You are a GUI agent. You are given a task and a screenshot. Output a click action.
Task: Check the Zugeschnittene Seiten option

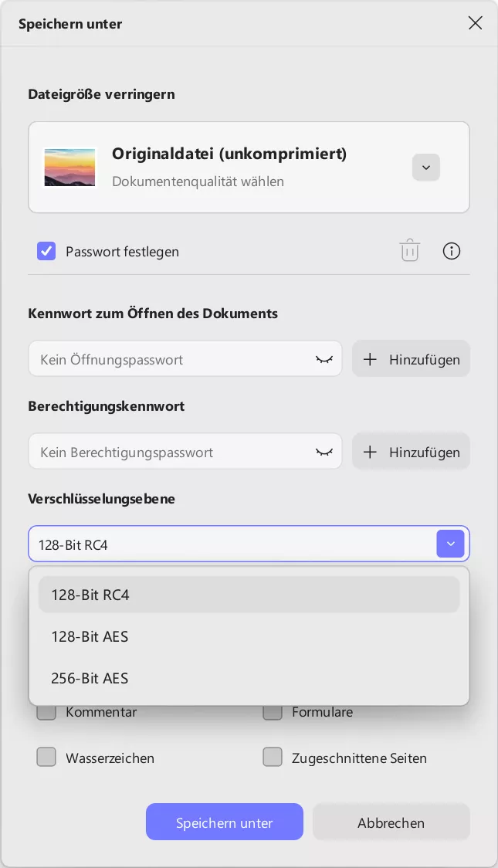click(273, 758)
